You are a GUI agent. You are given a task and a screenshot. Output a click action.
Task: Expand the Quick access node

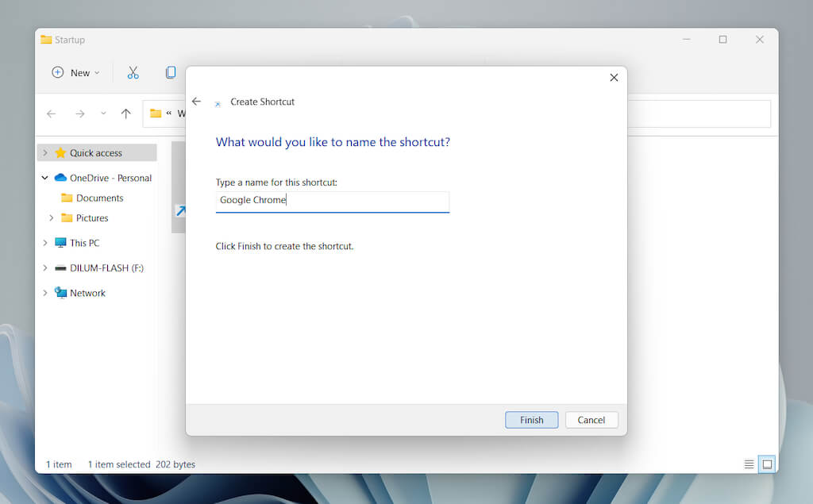pos(45,153)
